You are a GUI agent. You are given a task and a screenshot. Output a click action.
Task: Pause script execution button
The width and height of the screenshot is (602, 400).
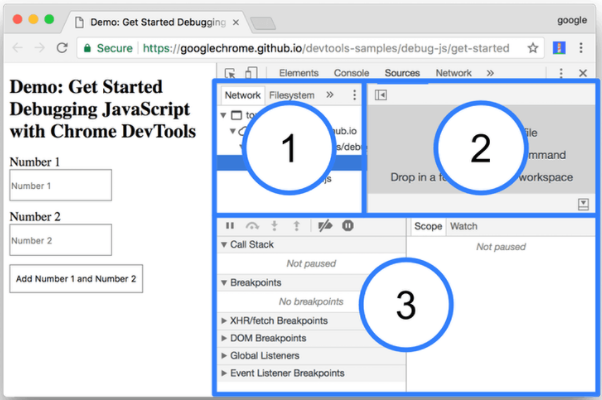coord(230,226)
